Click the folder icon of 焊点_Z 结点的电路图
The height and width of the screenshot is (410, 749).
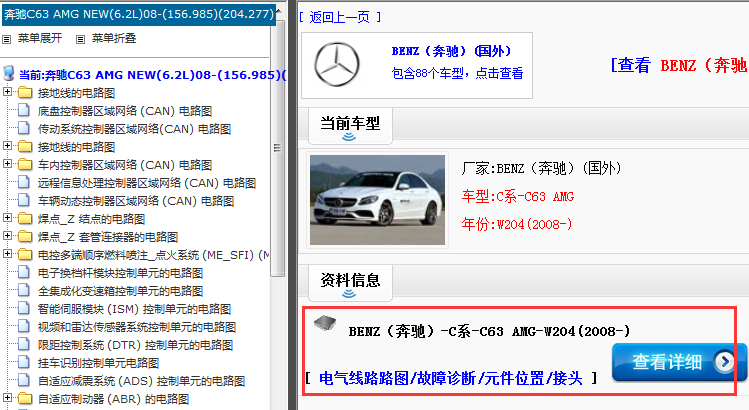pyautogui.click(x=25, y=219)
